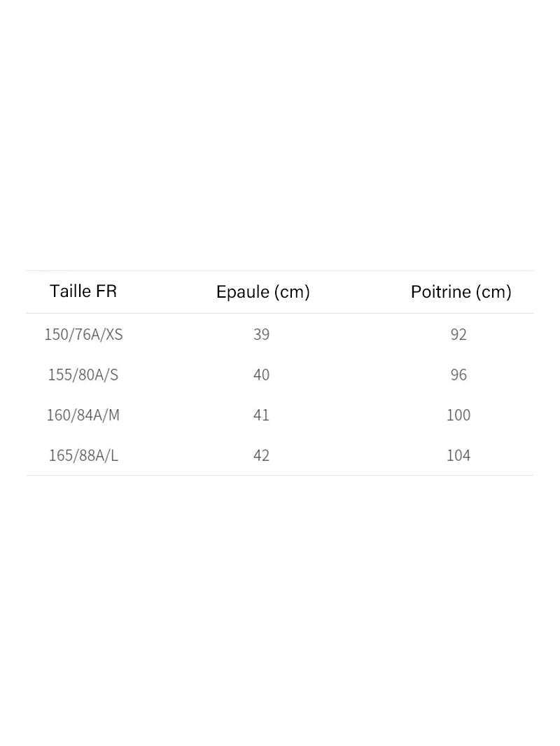Screen dimensions: 560x746
Task: Select chest value 104
Action: click(458, 455)
